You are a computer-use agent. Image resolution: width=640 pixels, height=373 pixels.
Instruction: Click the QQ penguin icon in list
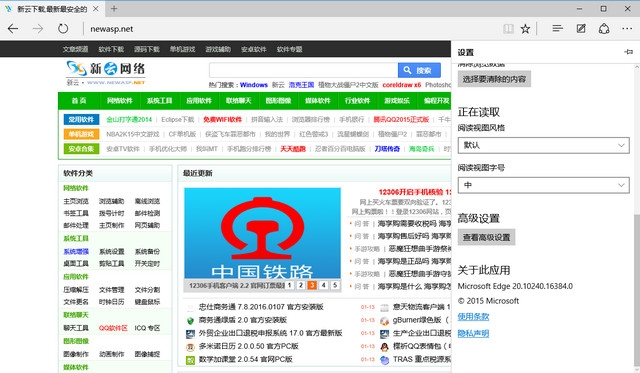point(384,347)
